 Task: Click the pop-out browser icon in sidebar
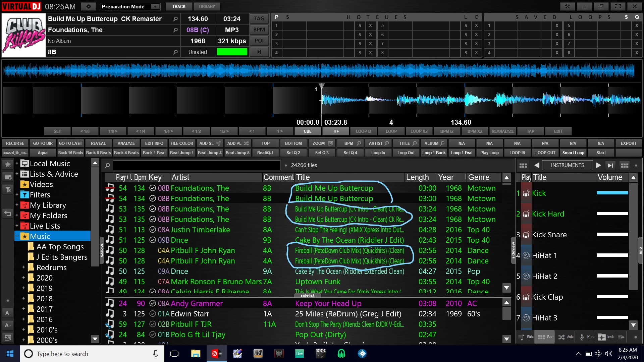(8, 338)
